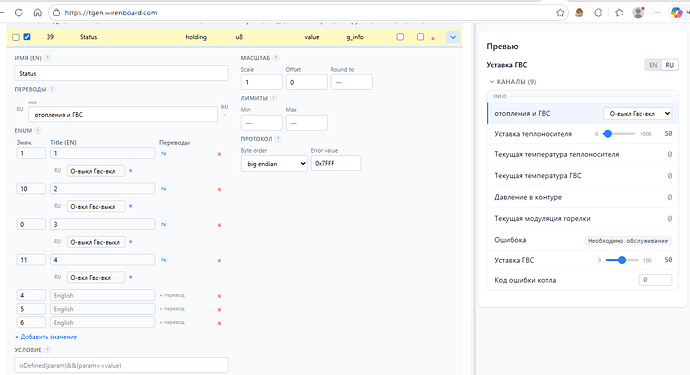This screenshot has height=375, width=690.
Task: Delete enum value 1 with red x
Action: [x=219, y=154]
